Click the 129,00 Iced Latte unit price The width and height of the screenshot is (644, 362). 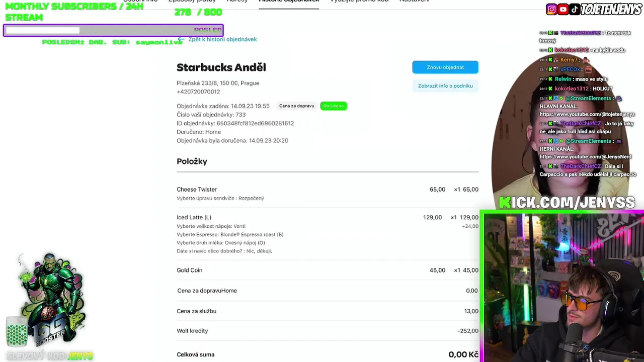coord(432,217)
